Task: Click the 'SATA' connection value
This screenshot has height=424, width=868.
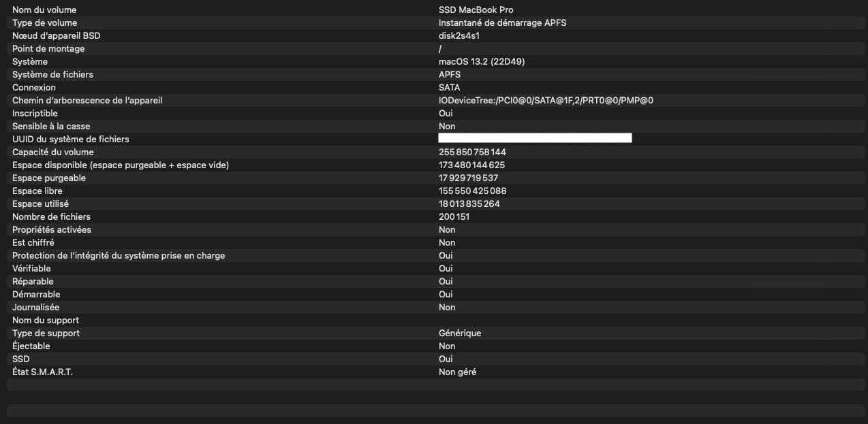Action: [450, 88]
